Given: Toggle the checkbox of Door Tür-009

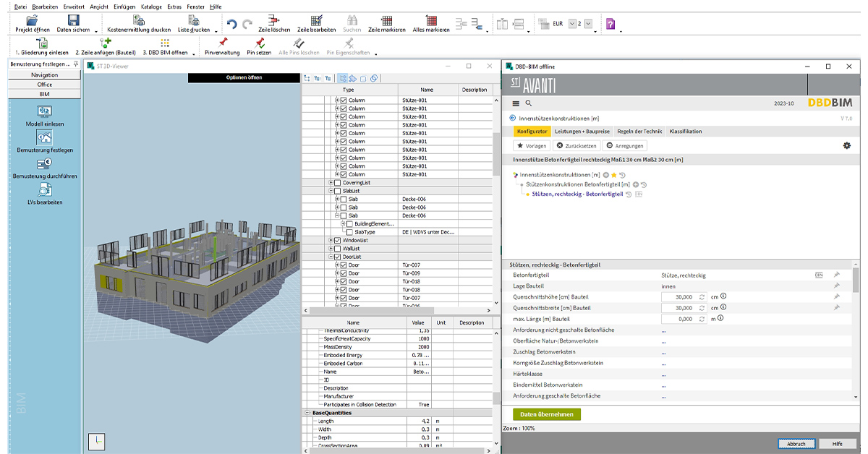Looking at the screenshot, I should click(x=343, y=273).
